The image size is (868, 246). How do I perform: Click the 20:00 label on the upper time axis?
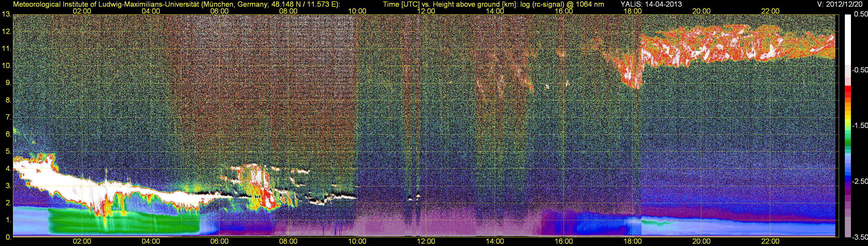pyautogui.click(x=702, y=11)
